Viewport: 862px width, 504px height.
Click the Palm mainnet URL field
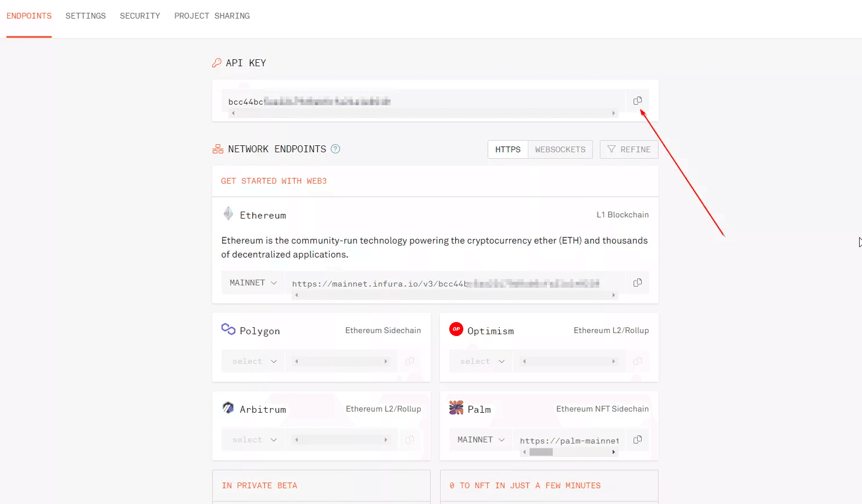[569, 441]
